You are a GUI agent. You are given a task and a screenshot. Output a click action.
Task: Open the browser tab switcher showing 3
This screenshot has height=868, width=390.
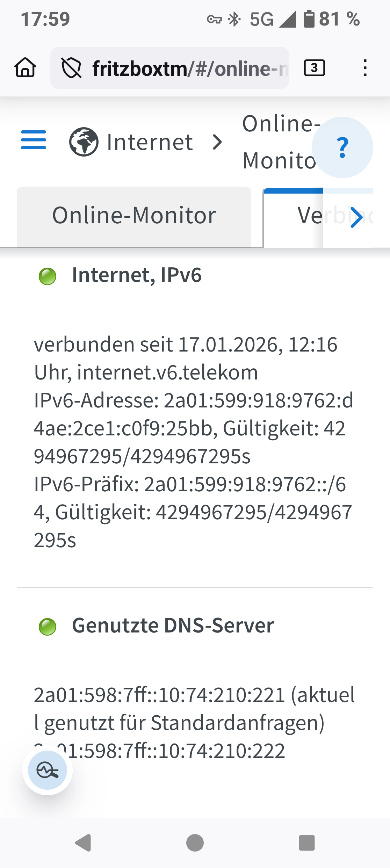click(314, 68)
